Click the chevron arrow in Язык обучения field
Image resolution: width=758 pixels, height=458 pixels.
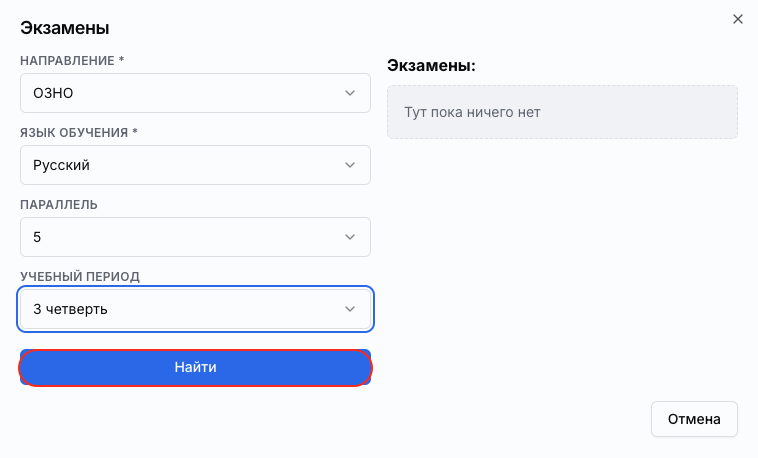pyautogui.click(x=350, y=165)
